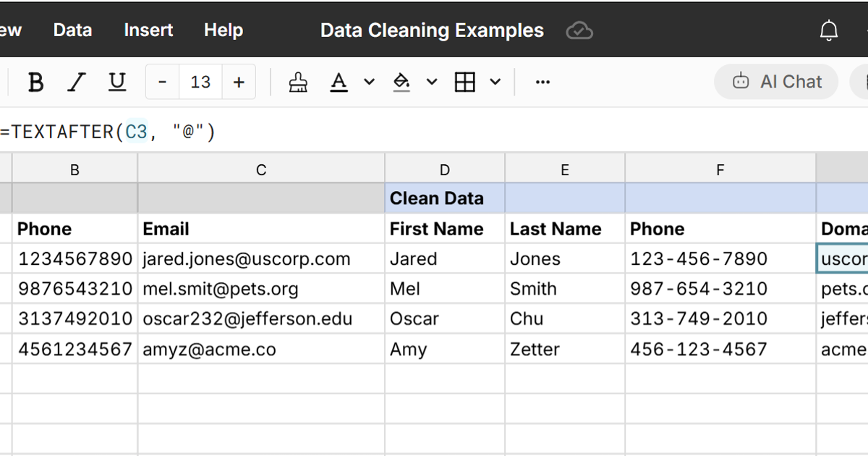Open fill color bucket tool

[x=401, y=82]
